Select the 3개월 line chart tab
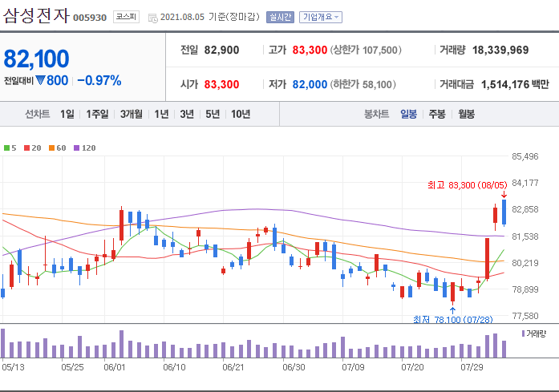 132,114
